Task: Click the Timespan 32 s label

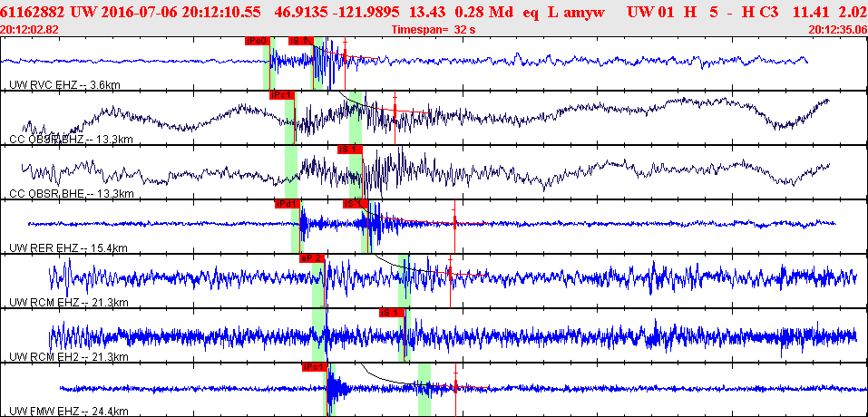Action: click(434, 30)
